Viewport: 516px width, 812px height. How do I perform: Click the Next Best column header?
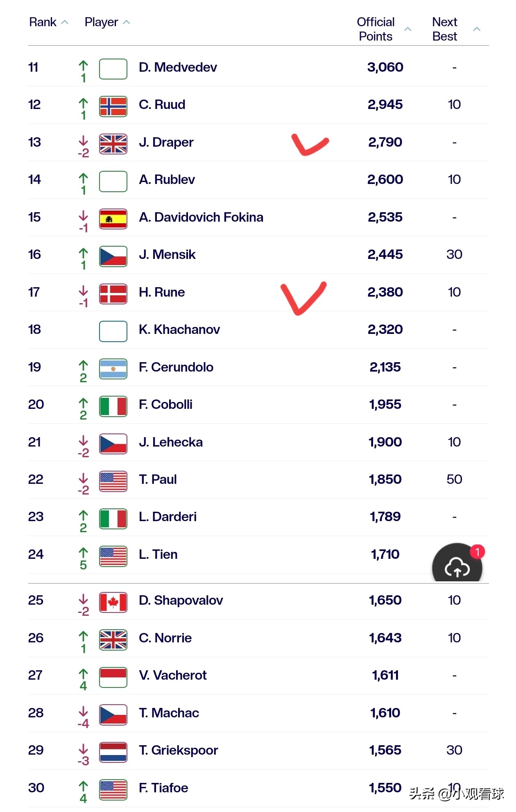[x=444, y=29]
